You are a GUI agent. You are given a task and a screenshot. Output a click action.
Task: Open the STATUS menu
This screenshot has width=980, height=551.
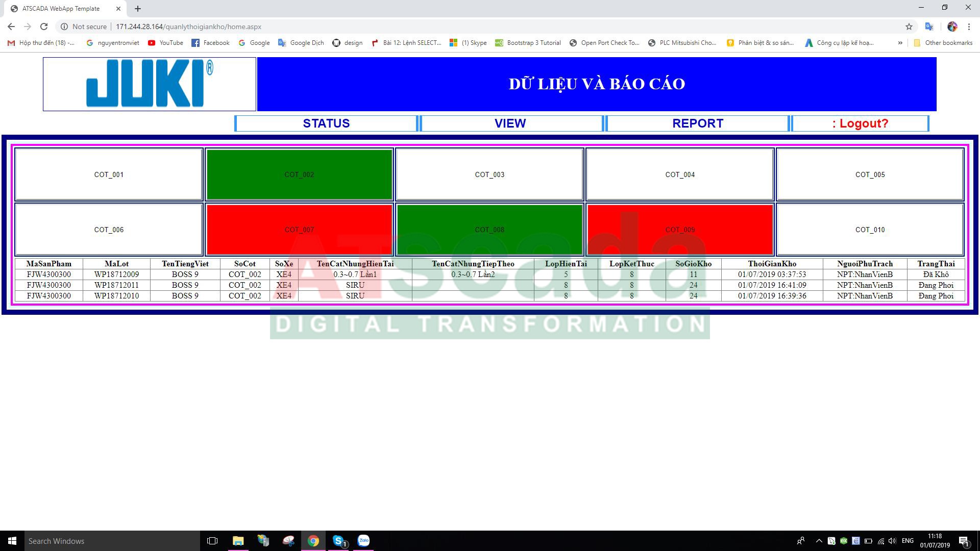(326, 123)
